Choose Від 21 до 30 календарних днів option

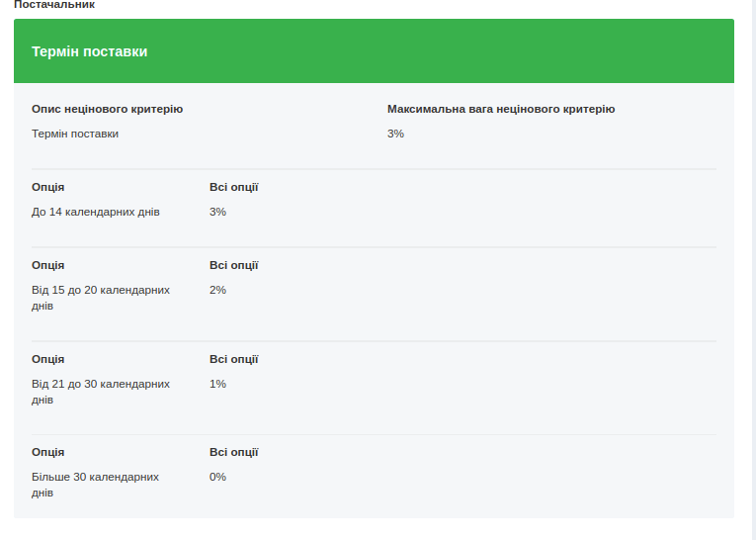tap(100, 392)
